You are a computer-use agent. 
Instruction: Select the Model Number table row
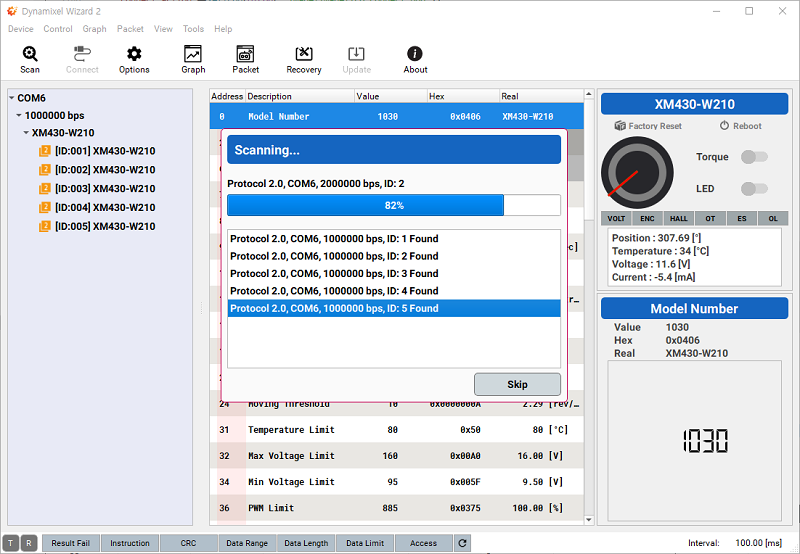pos(396,116)
